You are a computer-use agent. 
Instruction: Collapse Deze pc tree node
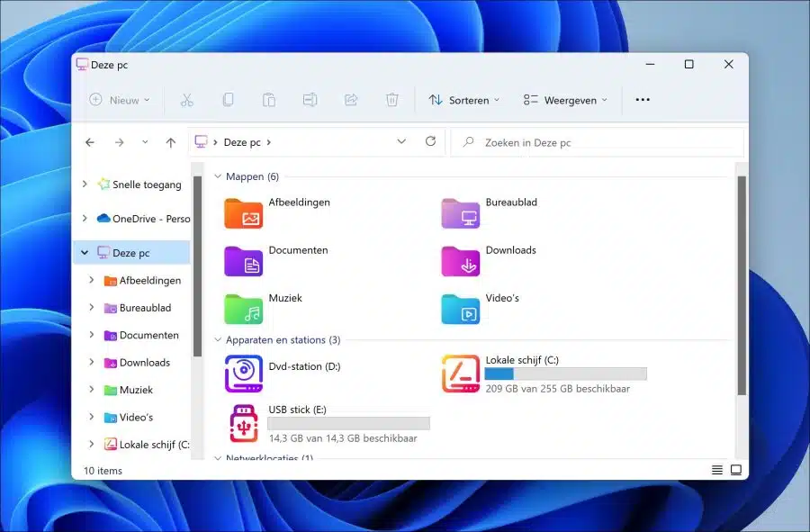click(85, 253)
